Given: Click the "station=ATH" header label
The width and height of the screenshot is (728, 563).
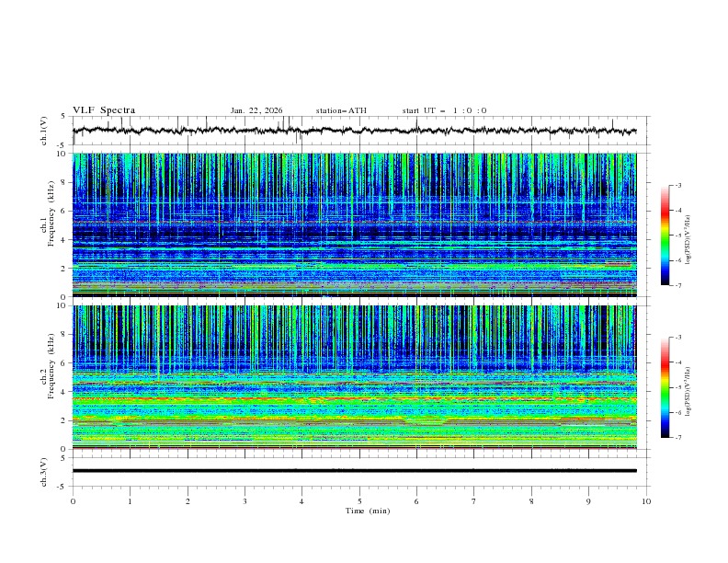Looking at the screenshot, I should pos(341,110).
